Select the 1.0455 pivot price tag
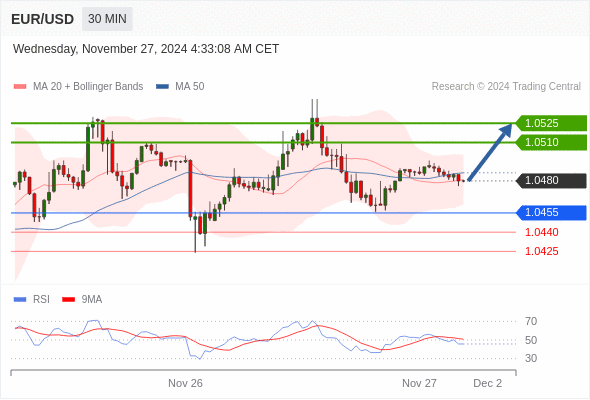 click(x=551, y=213)
